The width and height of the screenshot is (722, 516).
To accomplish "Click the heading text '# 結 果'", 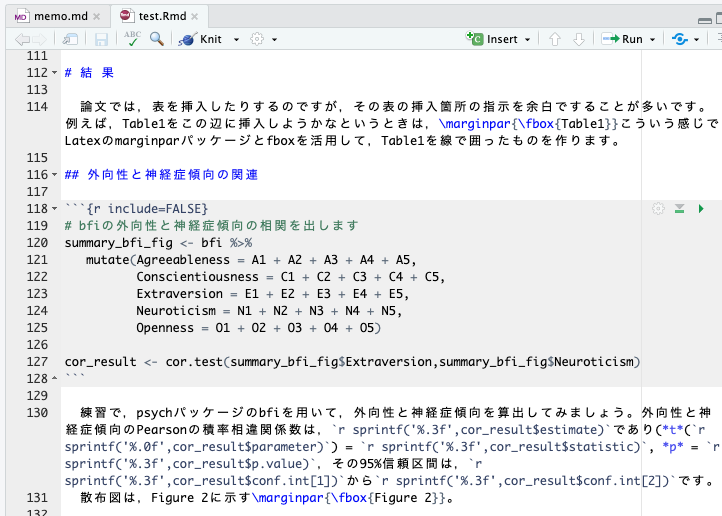I will click(x=89, y=73).
